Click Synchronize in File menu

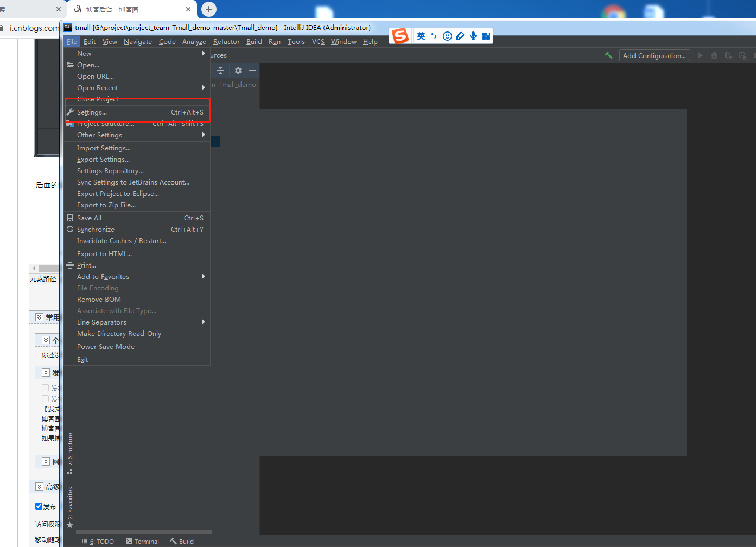(x=137, y=229)
